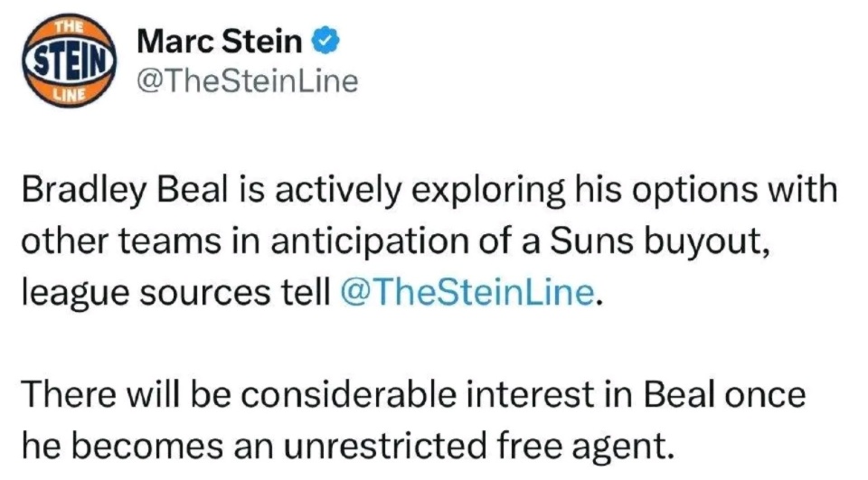Click the STEIN lettering in the logo
The height and width of the screenshot is (480, 868).
click(x=70, y=60)
